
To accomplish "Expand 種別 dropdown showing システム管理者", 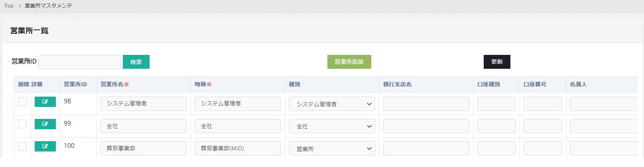I will [332, 104].
